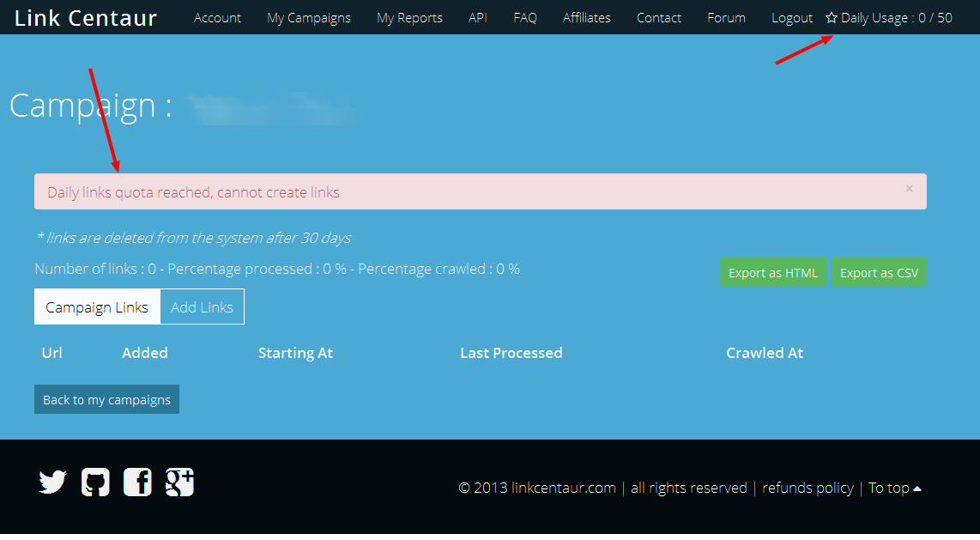Click the Export as CSV button
980x540 pixels.
(x=879, y=272)
